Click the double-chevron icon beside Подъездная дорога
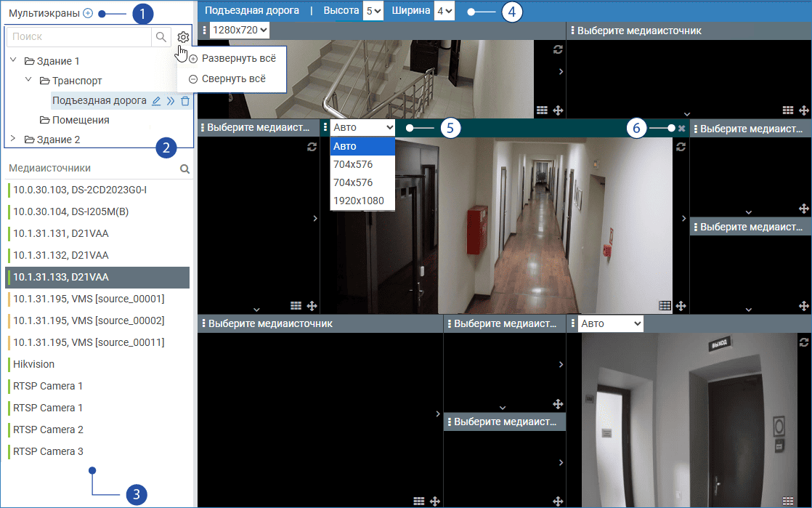Screen dimensions: 812x508 coord(171,101)
